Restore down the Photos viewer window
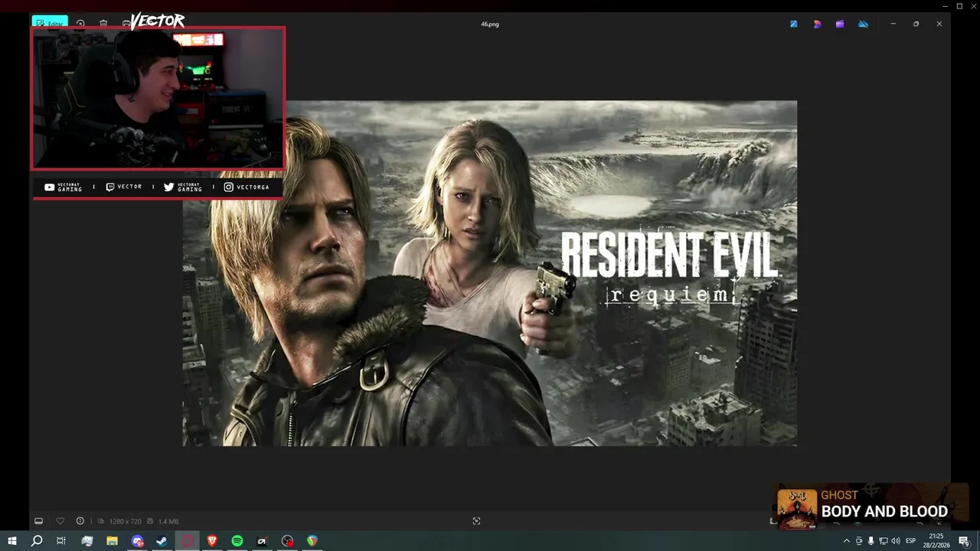The height and width of the screenshot is (551, 980). tap(916, 24)
